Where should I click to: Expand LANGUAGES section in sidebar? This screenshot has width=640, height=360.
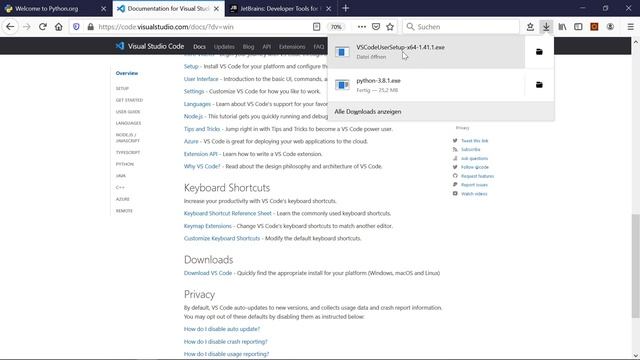point(128,123)
